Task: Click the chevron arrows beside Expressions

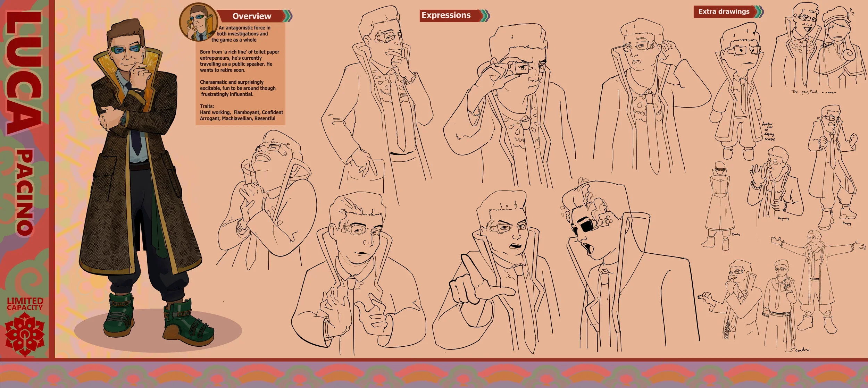Action: click(x=485, y=15)
